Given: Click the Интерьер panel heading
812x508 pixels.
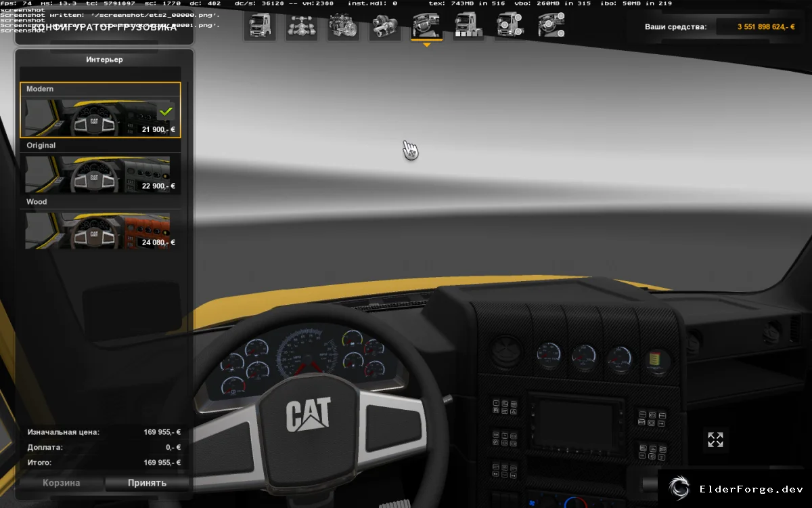Looking at the screenshot, I should click(104, 60).
